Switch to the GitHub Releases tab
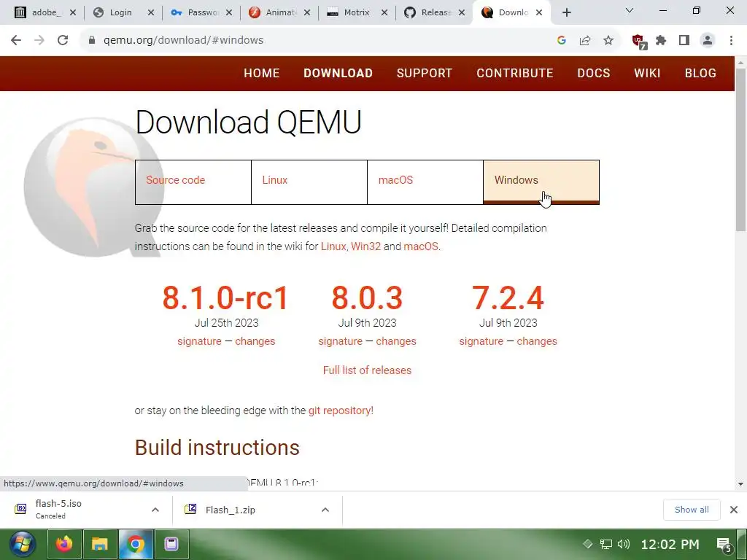 (433, 12)
